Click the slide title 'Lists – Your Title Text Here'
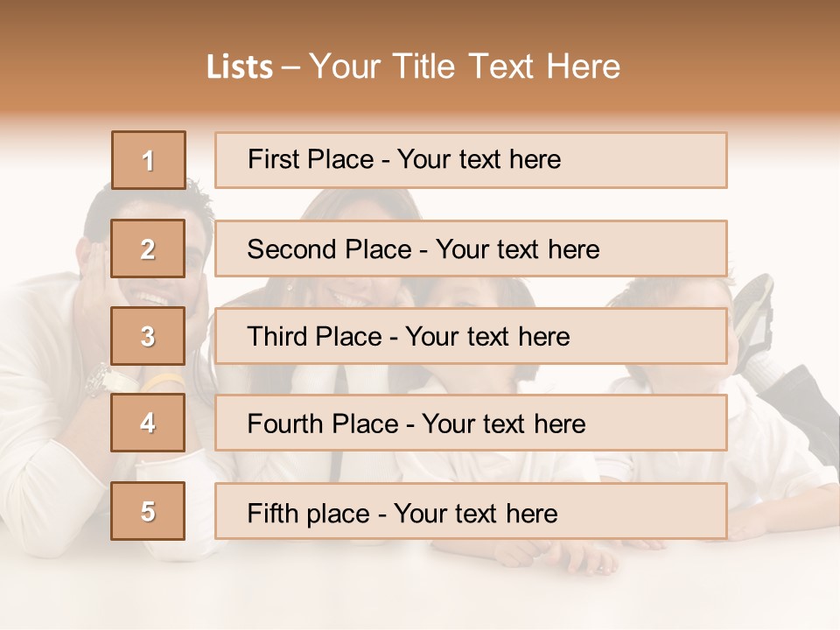 click(x=413, y=66)
